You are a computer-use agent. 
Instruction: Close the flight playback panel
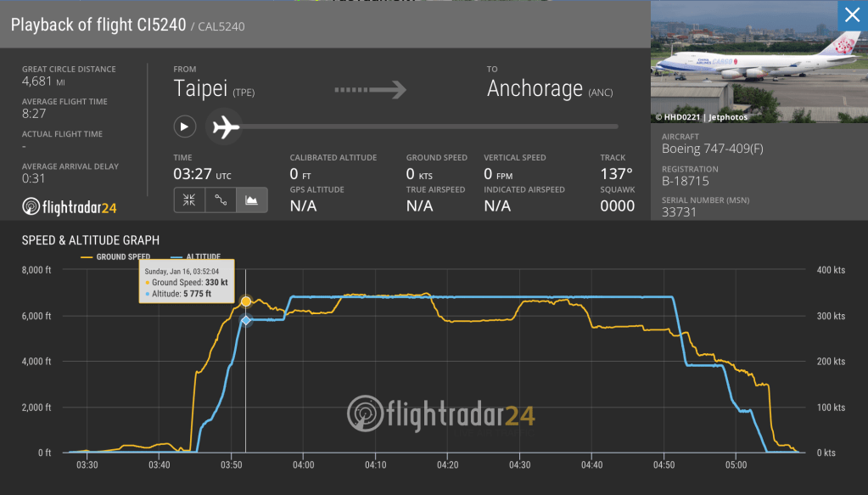pos(850,15)
